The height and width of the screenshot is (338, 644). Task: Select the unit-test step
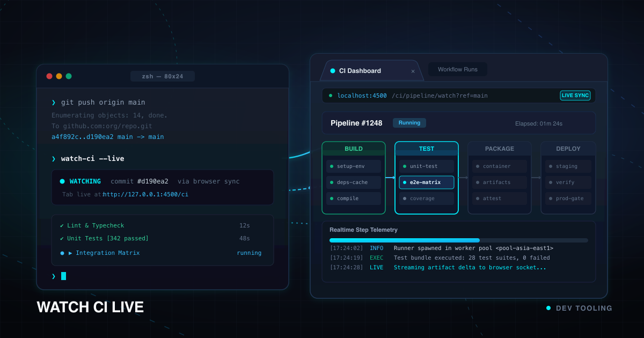427,166
